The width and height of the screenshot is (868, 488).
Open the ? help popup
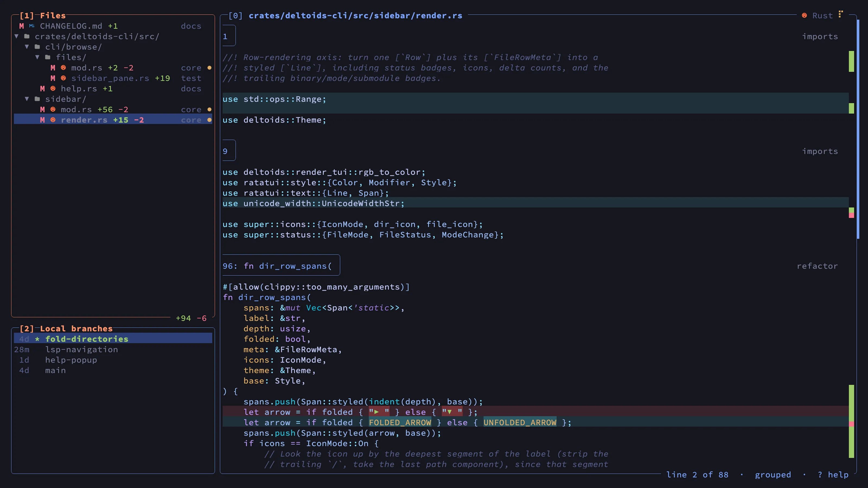point(833,475)
